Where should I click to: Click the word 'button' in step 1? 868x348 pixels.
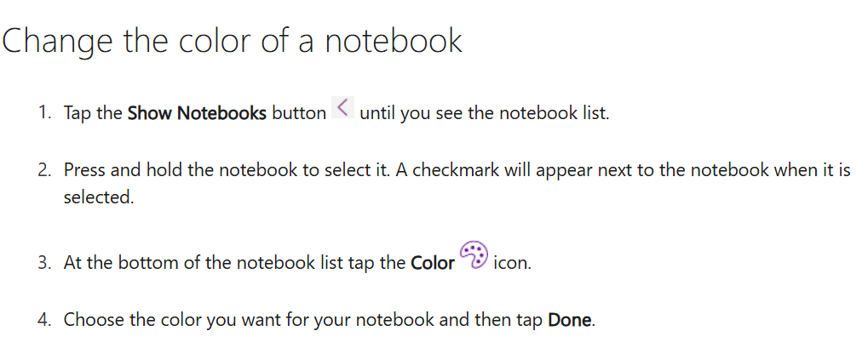(x=299, y=113)
